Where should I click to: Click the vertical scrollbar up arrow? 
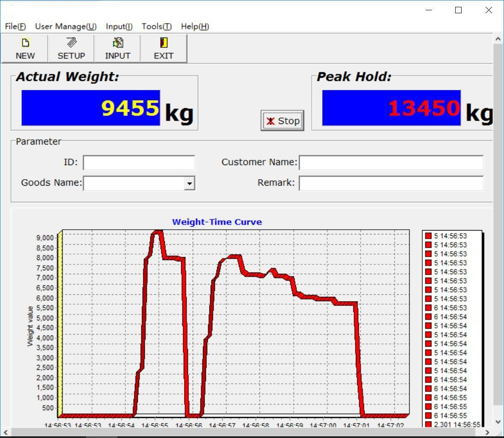(x=498, y=39)
